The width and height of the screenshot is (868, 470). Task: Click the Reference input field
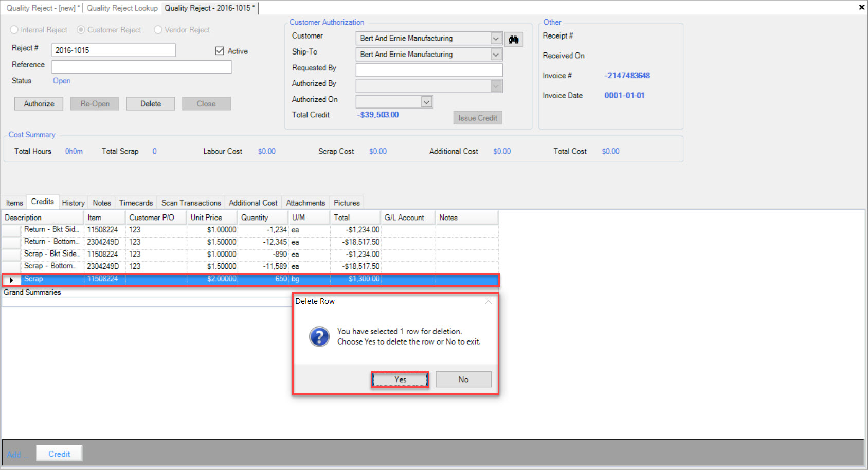pos(141,67)
